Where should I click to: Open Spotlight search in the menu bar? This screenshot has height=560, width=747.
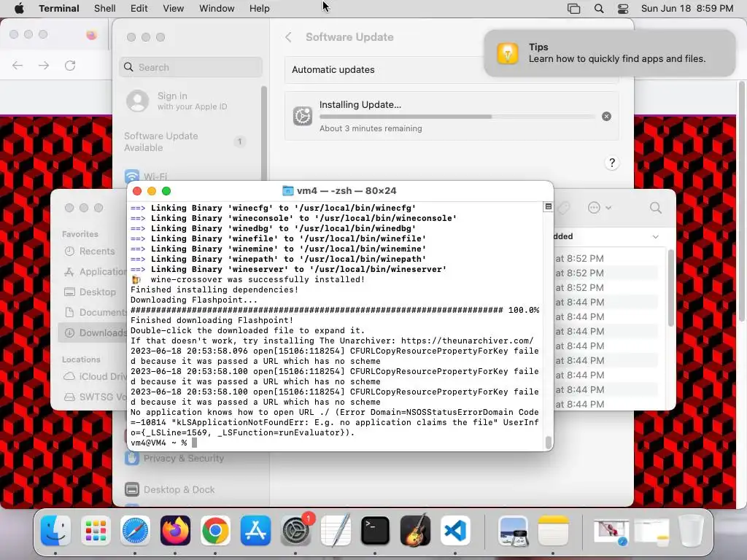(599, 9)
